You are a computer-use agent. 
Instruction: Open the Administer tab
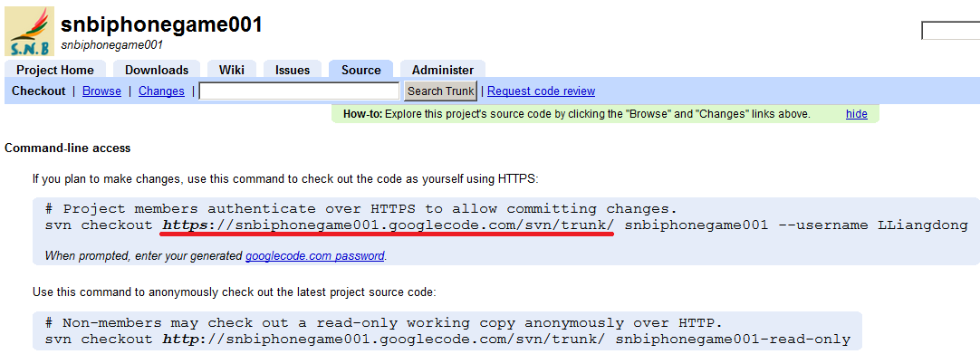(x=443, y=70)
